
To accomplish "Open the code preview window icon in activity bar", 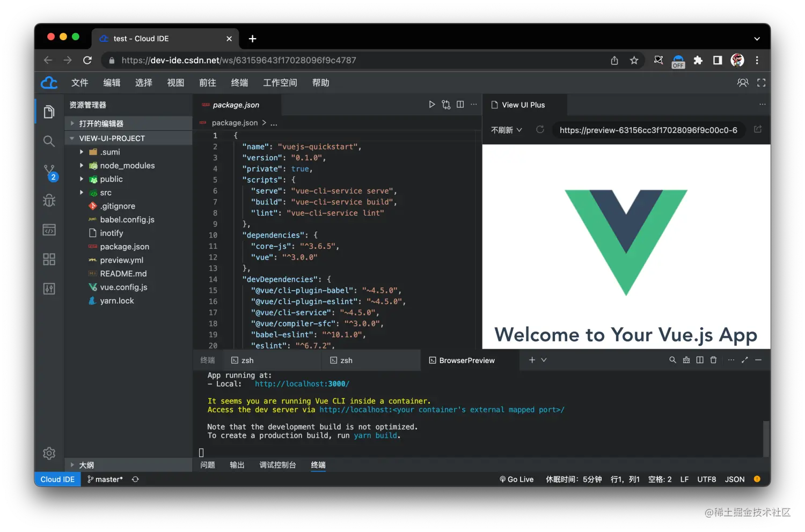I will pyautogui.click(x=49, y=230).
